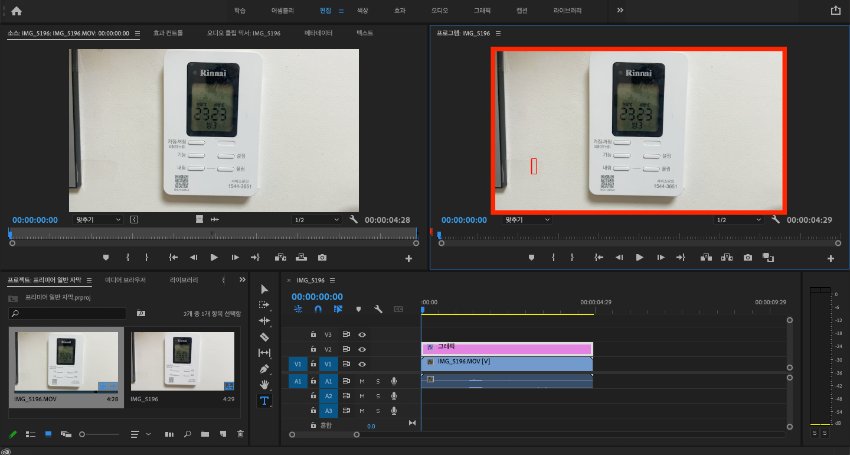
Task: Select the IMG_5196.MOV thumbnail in project panel
Action: click(66, 362)
